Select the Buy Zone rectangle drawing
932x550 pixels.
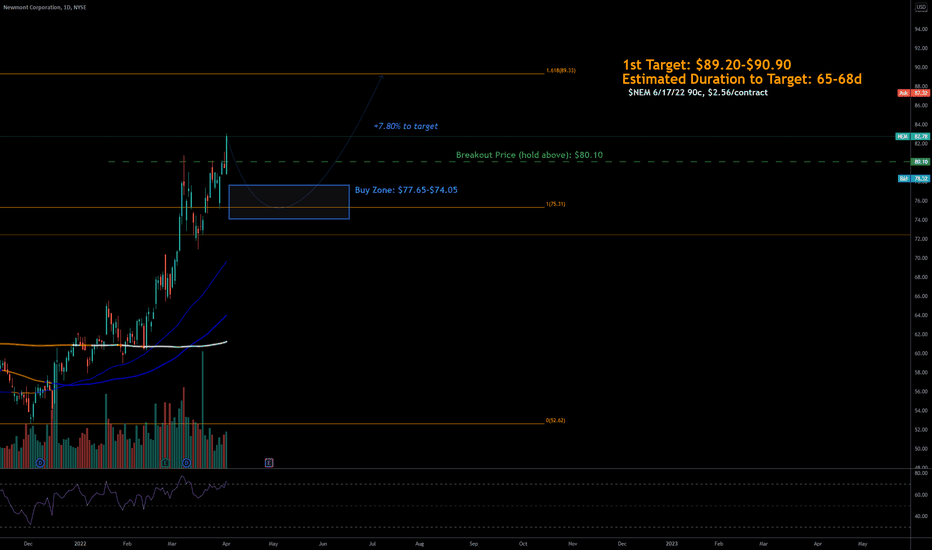tap(289, 202)
